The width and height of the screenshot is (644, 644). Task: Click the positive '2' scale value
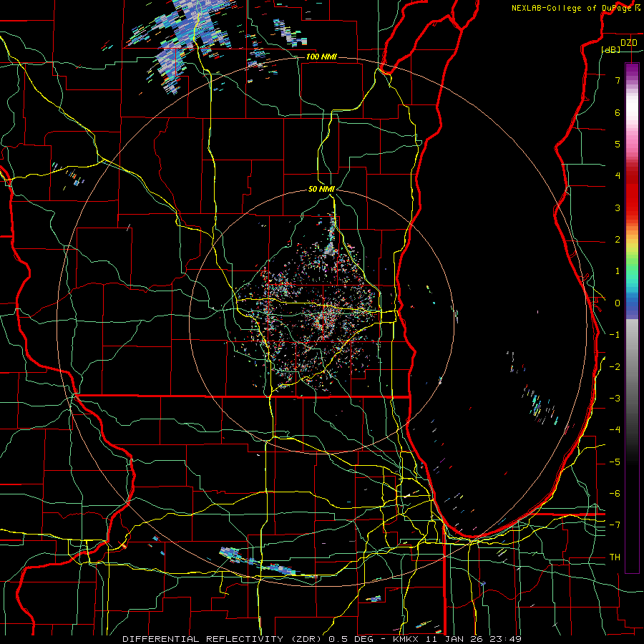point(618,240)
